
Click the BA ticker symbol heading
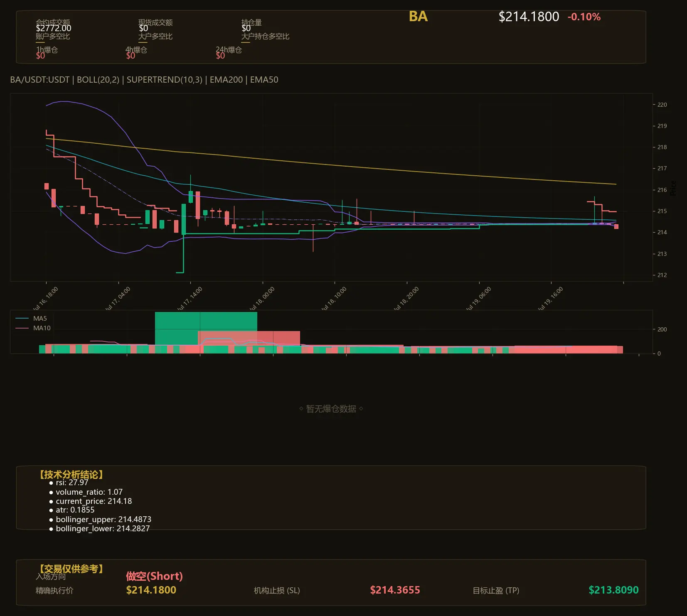click(418, 17)
